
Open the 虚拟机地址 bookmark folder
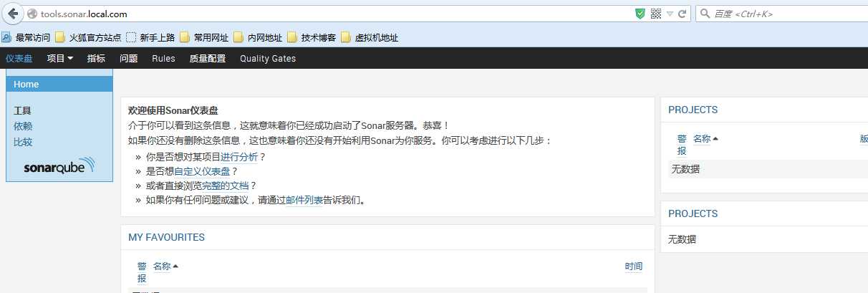point(370,37)
